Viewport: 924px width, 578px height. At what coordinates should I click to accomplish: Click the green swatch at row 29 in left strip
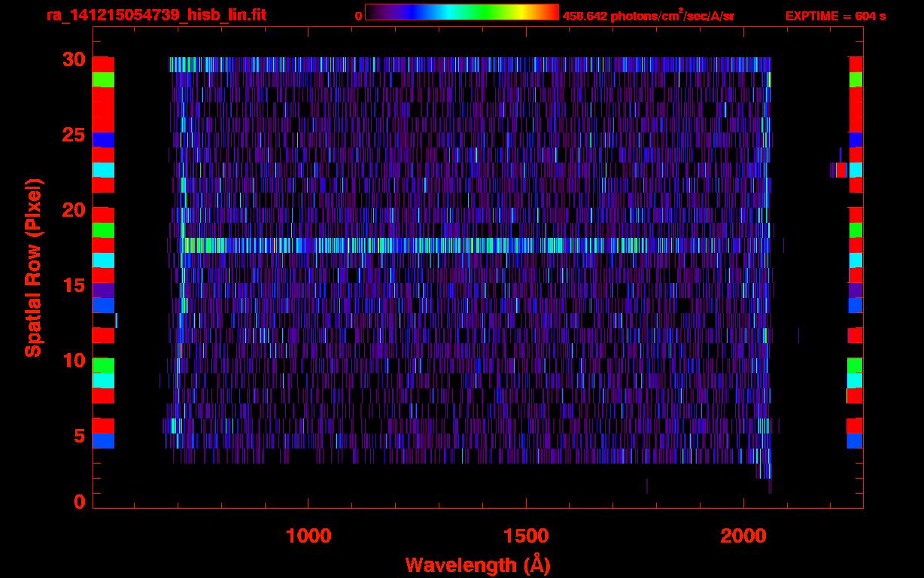[103, 79]
